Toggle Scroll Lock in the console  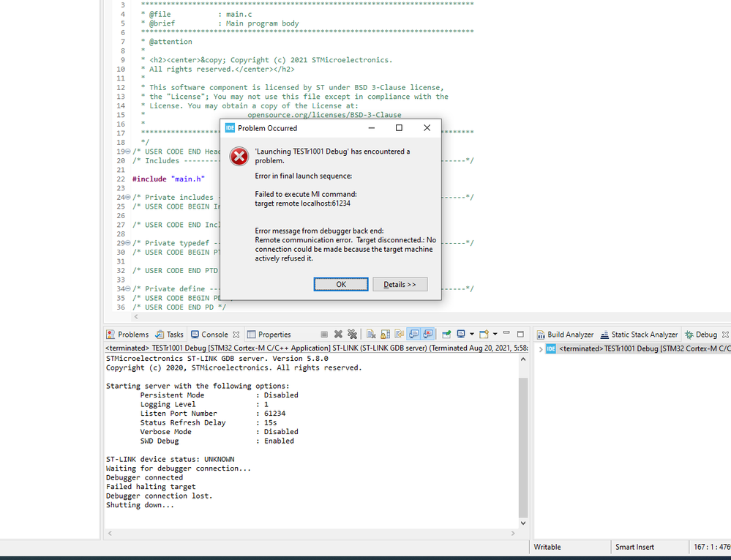tap(385, 335)
